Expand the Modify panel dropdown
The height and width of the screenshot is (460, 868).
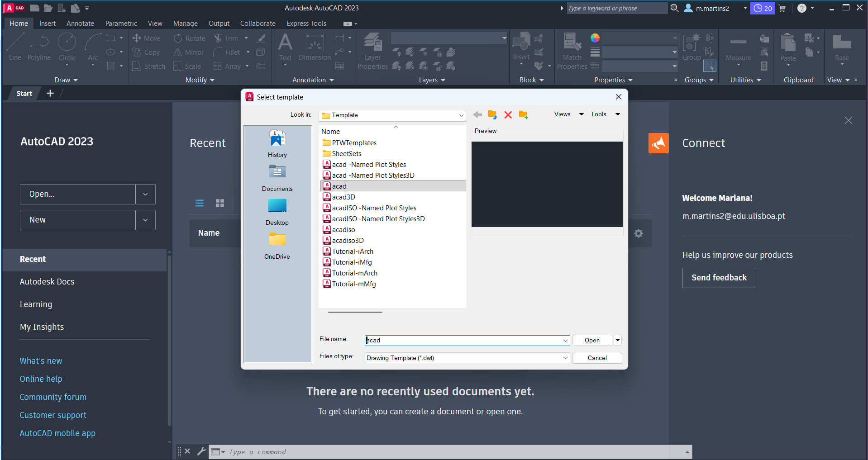click(x=200, y=80)
